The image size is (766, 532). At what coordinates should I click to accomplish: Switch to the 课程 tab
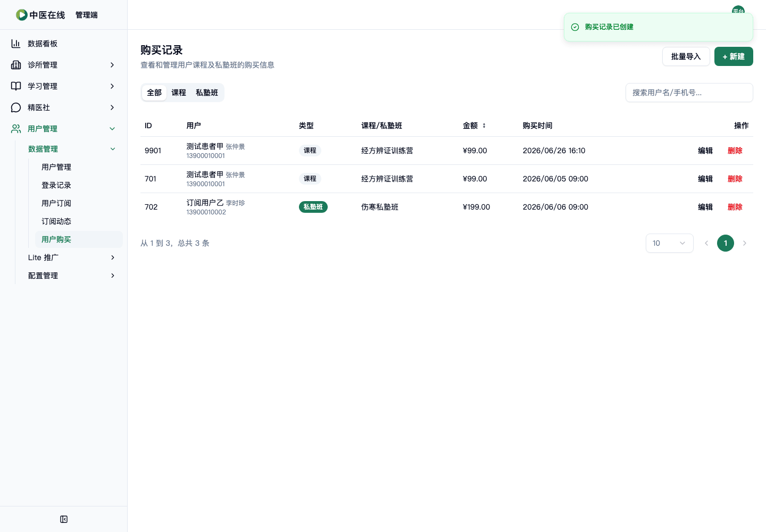[179, 93]
